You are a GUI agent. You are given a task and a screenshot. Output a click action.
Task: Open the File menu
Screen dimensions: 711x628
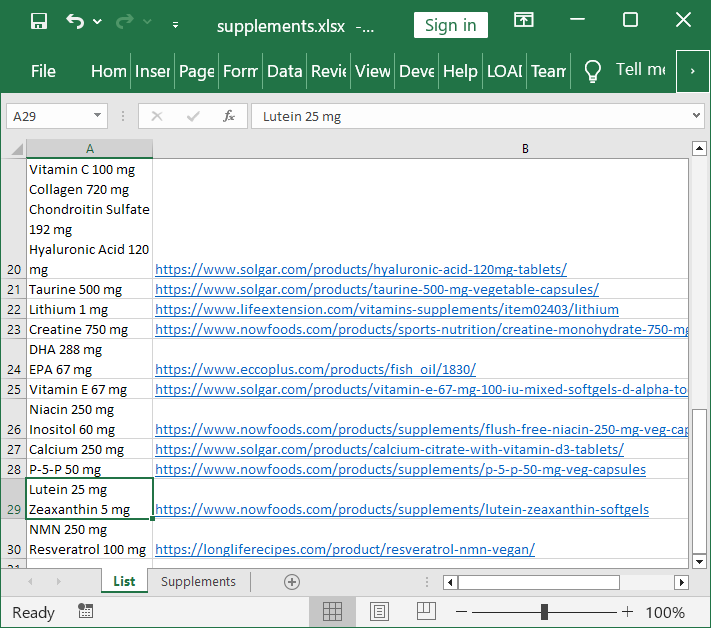click(x=43, y=71)
